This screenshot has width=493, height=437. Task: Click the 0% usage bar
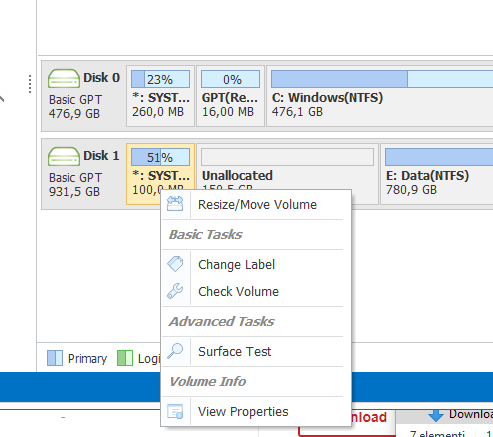pyautogui.click(x=230, y=79)
